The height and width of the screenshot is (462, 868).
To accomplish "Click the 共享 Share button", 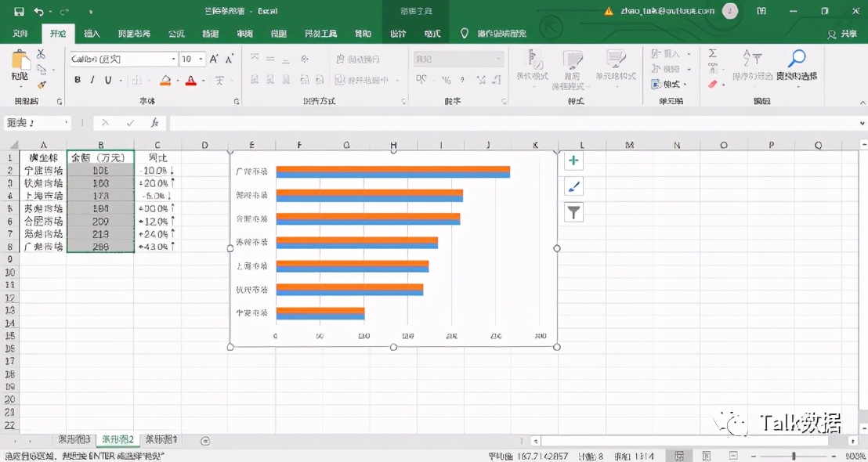I will coord(843,34).
